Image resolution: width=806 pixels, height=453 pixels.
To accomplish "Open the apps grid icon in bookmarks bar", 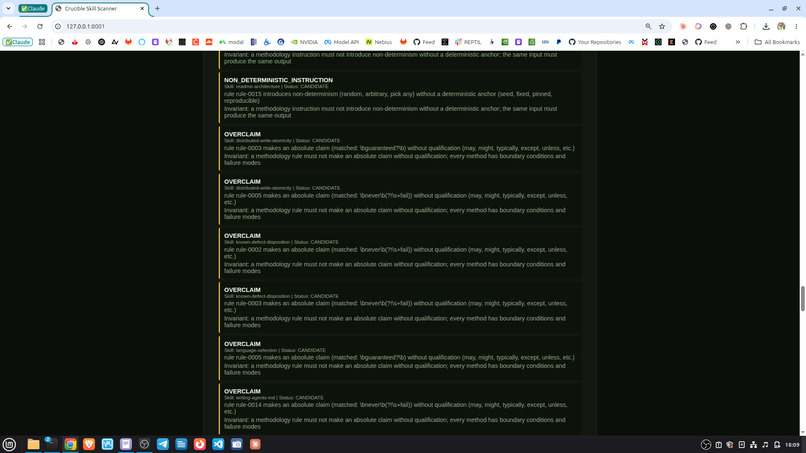I will (x=42, y=42).
